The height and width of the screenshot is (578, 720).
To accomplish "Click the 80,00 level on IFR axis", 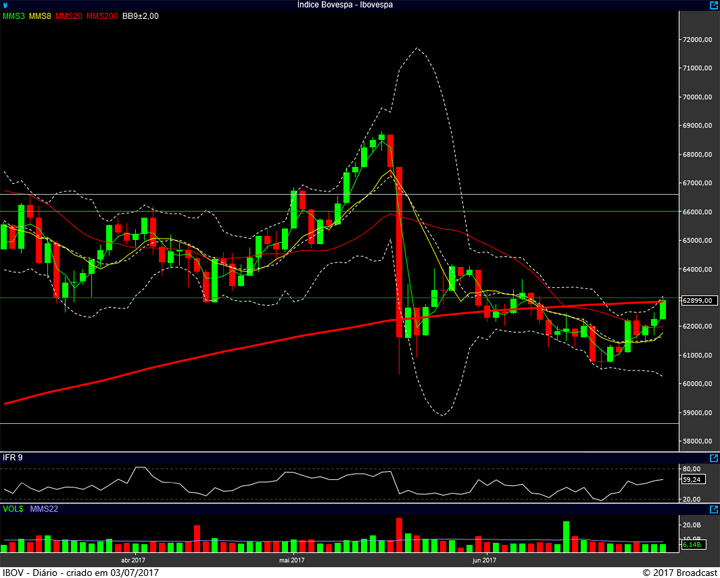I will pos(692,469).
